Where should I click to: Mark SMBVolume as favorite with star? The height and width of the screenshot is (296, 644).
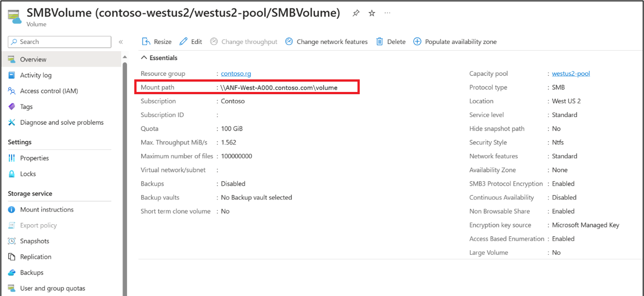[x=372, y=13]
